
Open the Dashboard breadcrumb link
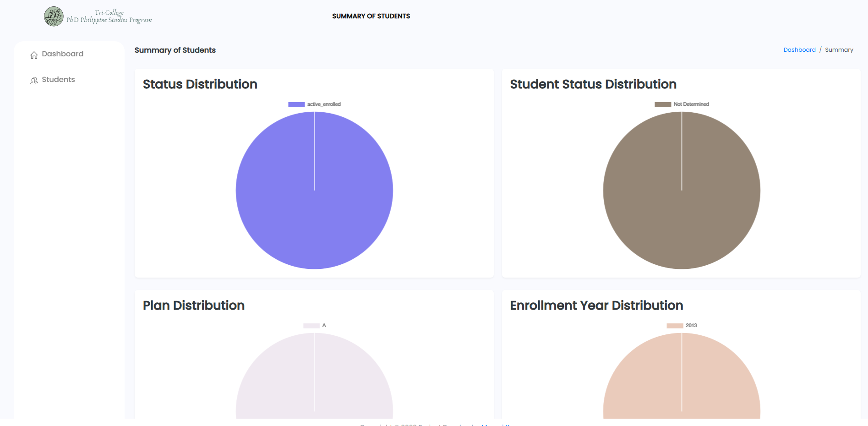click(799, 49)
